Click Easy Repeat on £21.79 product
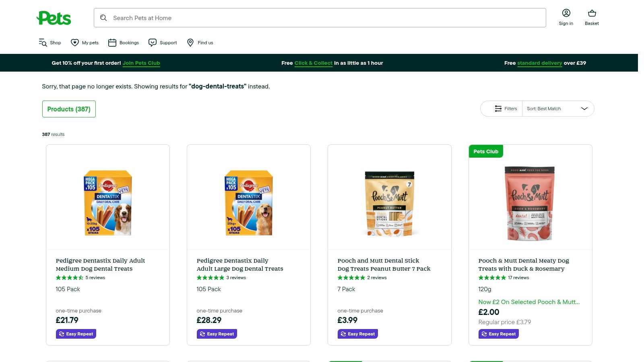Image resolution: width=644 pixels, height=362 pixels. coord(76,334)
